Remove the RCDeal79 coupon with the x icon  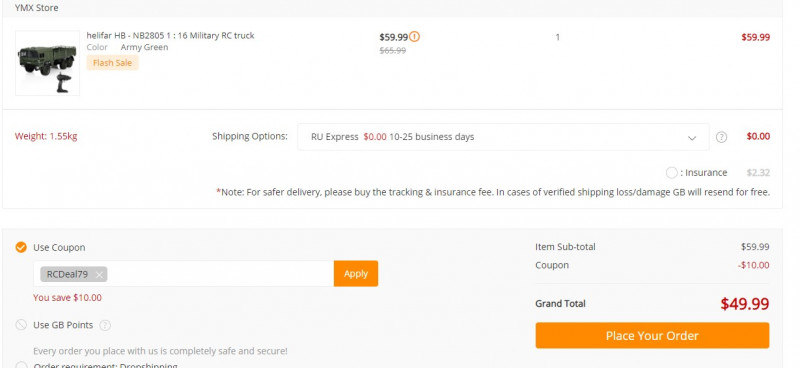click(x=99, y=275)
